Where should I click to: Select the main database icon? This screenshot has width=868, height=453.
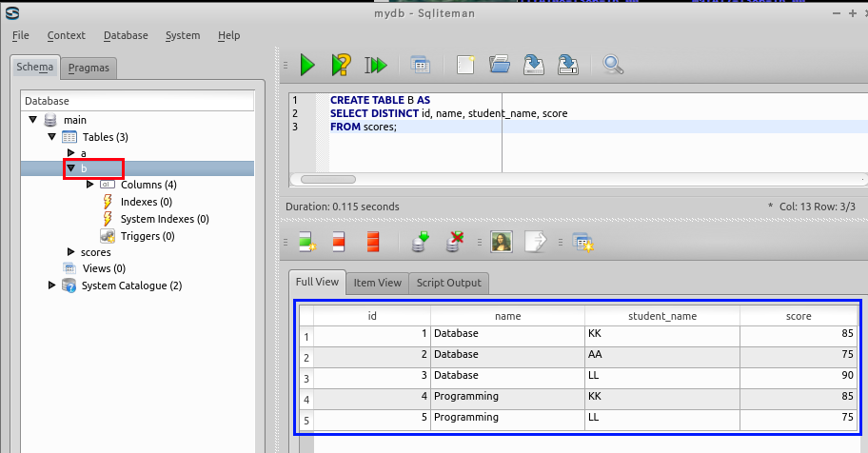coord(50,120)
